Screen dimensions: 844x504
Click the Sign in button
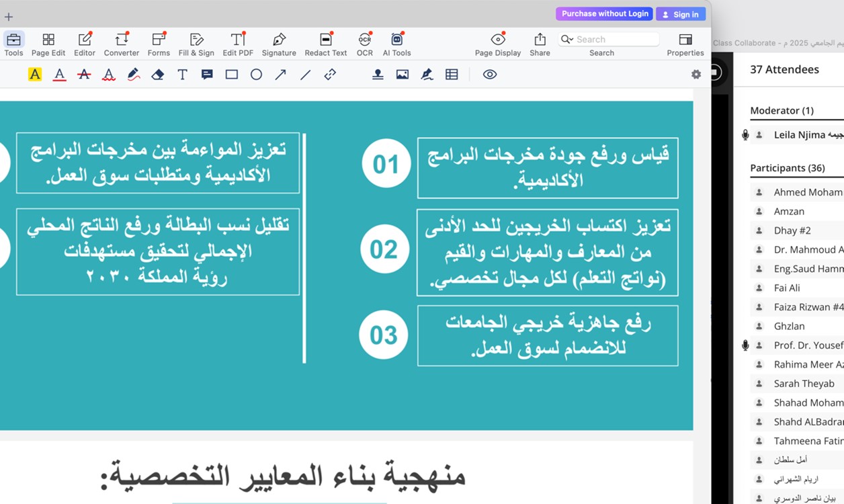pos(681,14)
